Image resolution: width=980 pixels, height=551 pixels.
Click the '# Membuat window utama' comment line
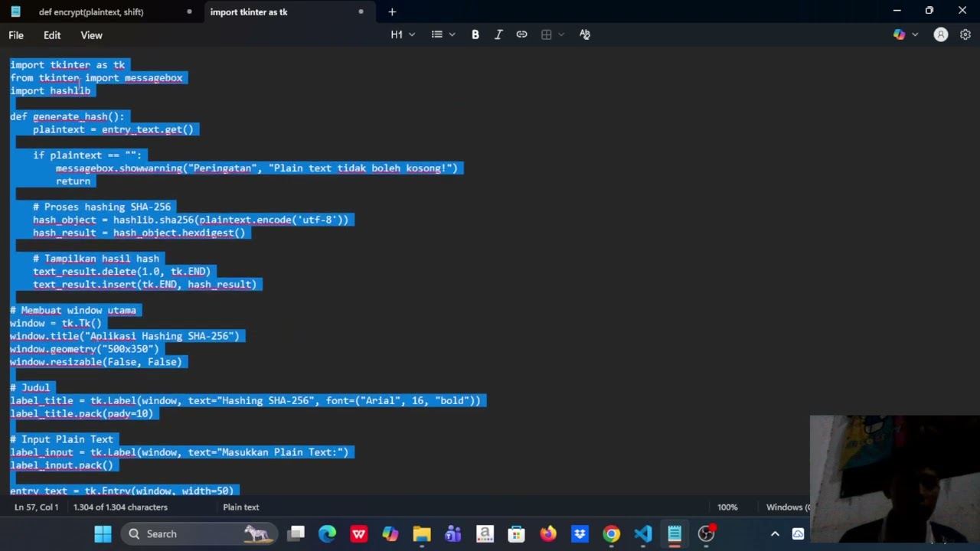tap(73, 310)
